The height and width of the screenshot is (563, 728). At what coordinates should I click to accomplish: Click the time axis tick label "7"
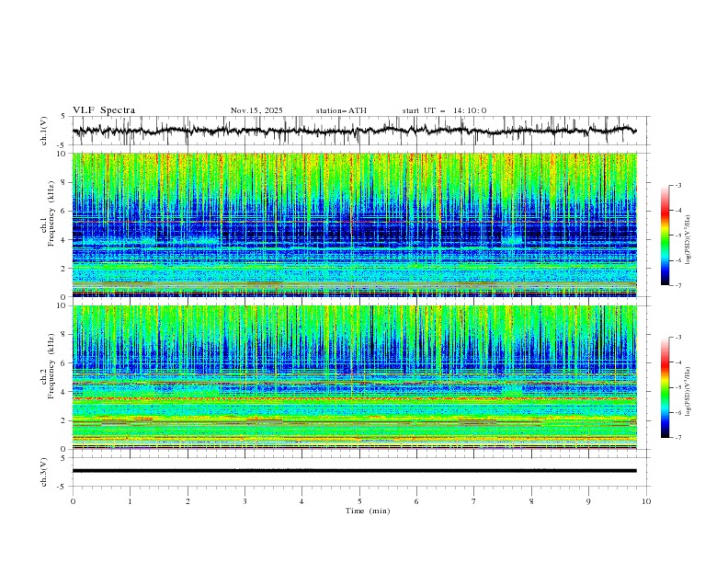(x=474, y=501)
